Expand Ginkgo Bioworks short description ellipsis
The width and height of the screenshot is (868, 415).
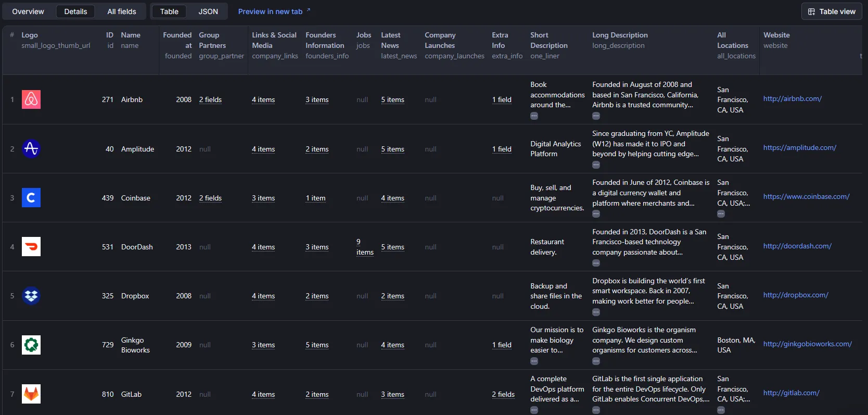[x=534, y=361]
